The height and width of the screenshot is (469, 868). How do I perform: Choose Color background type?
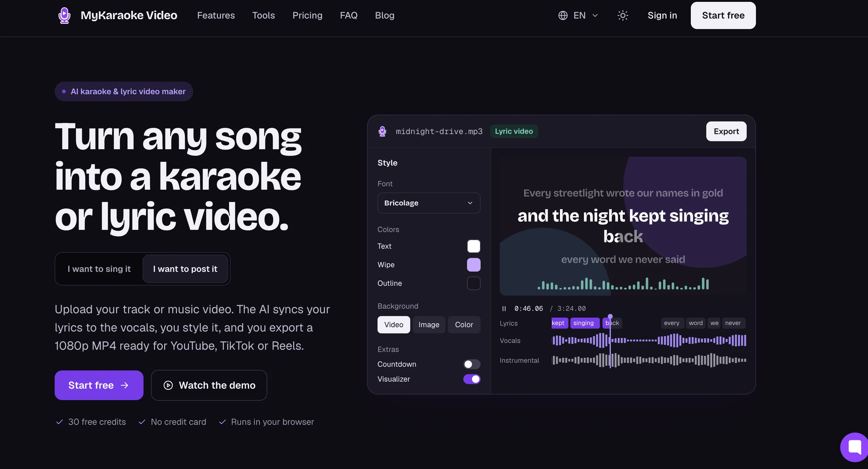coord(464,325)
